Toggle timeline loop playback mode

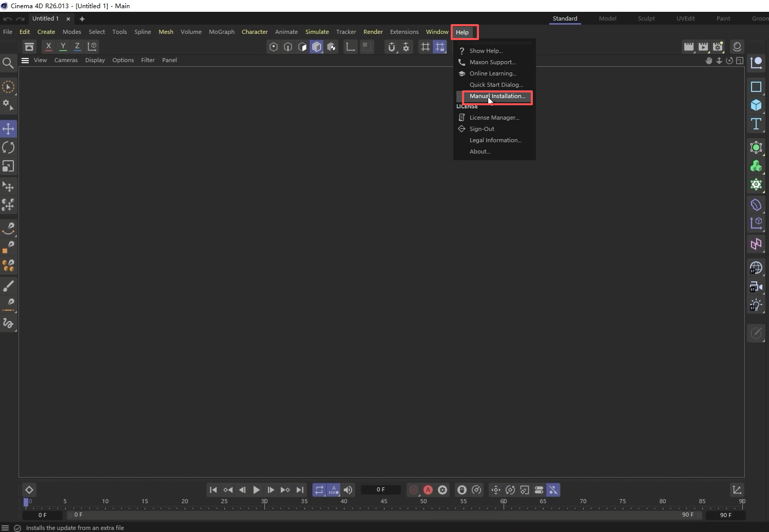319,490
